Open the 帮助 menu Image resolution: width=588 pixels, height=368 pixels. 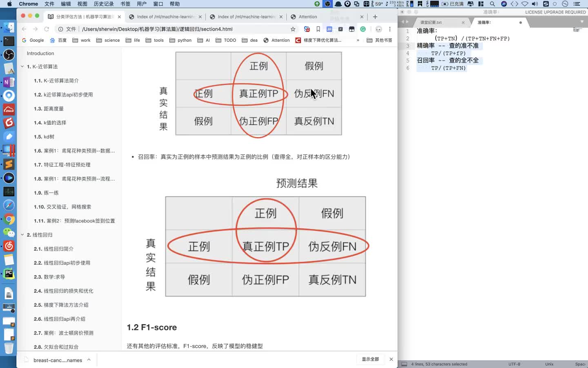175,4
